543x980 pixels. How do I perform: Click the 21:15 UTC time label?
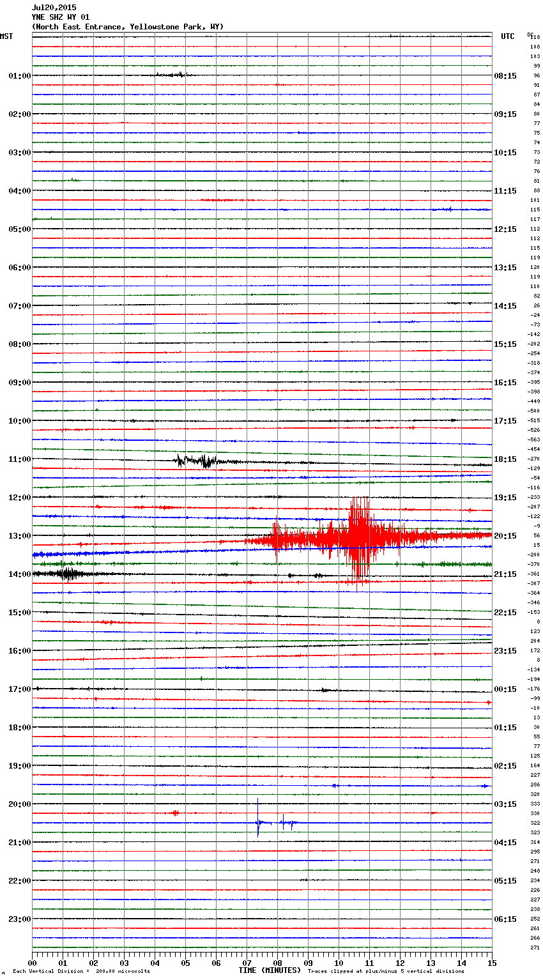(505, 574)
